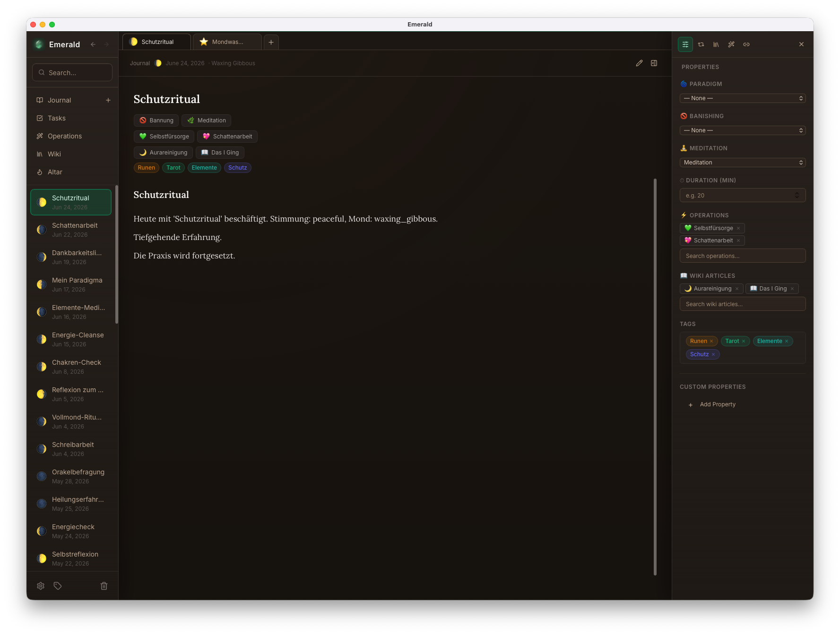Open the tags manager icon in sidebar footer
Viewport: 840px width, 635px height.
[x=58, y=586]
